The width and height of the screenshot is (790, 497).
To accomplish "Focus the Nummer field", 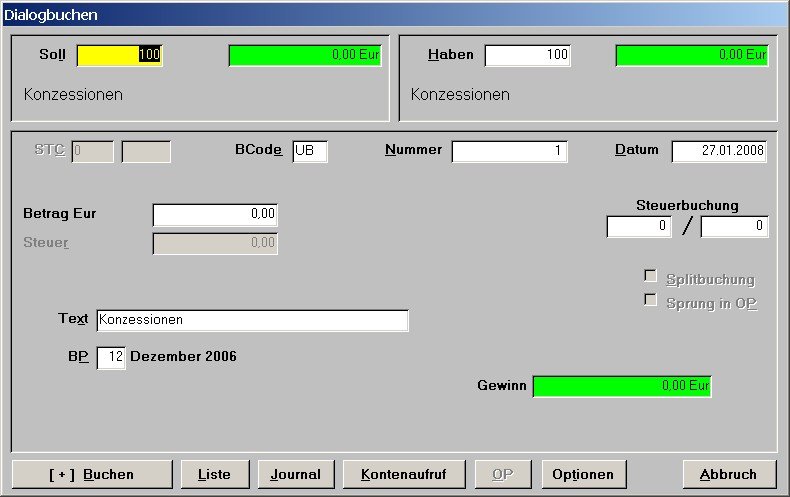I will pyautogui.click(x=509, y=152).
